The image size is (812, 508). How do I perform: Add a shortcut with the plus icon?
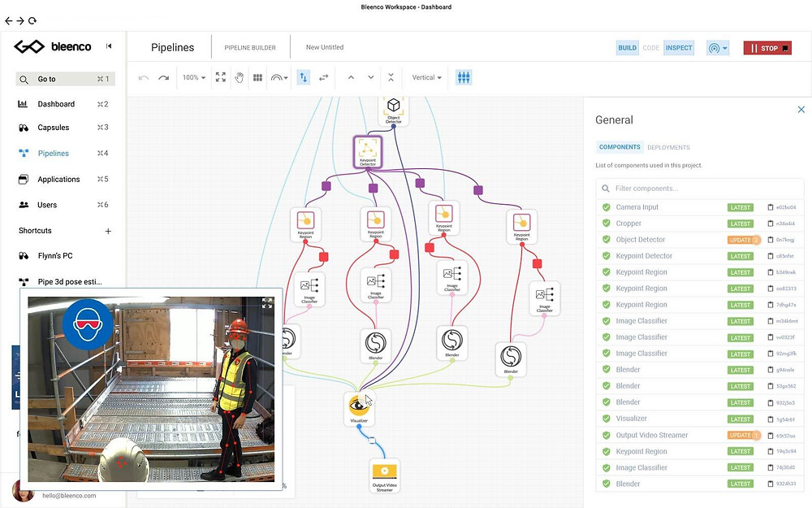[108, 231]
